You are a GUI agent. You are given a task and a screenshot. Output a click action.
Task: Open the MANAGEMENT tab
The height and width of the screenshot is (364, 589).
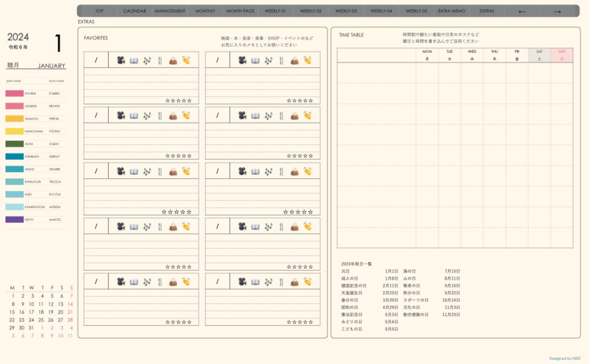170,11
